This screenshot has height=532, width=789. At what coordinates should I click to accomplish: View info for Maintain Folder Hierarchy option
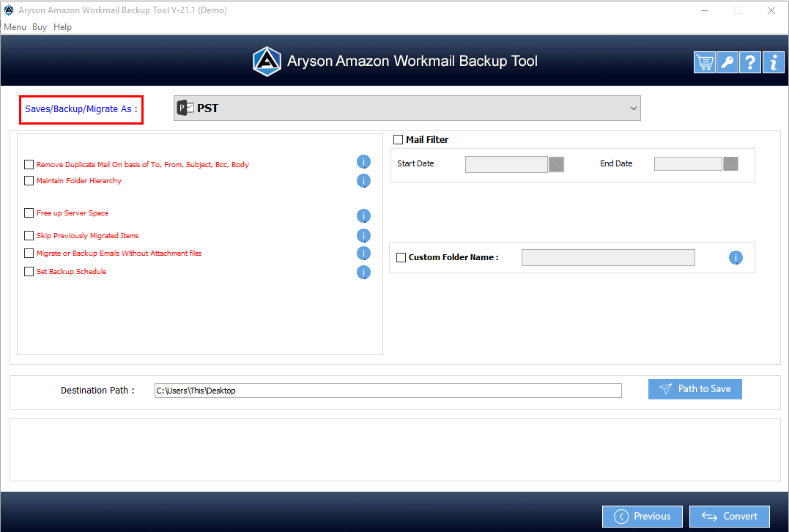click(363, 181)
